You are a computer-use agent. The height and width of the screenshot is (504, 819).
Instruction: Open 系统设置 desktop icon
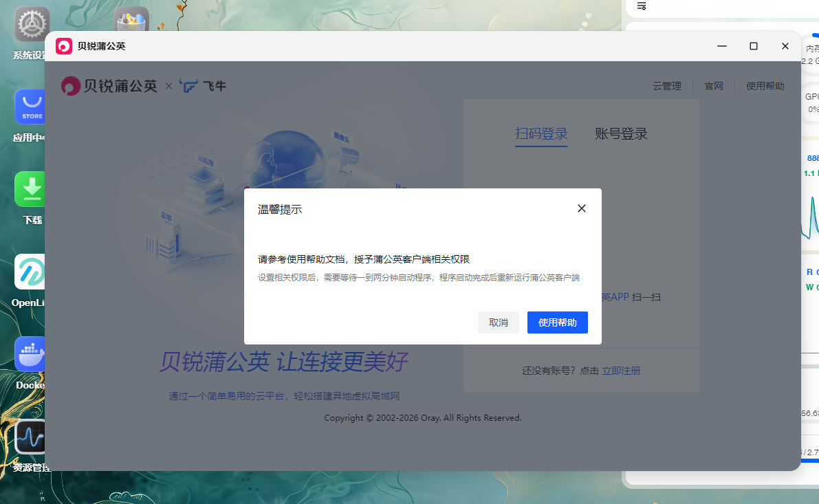click(30, 24)
